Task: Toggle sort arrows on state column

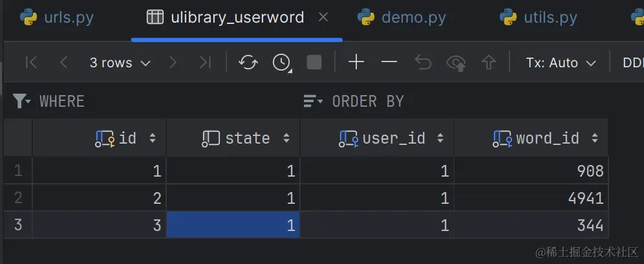Action: 286,138
